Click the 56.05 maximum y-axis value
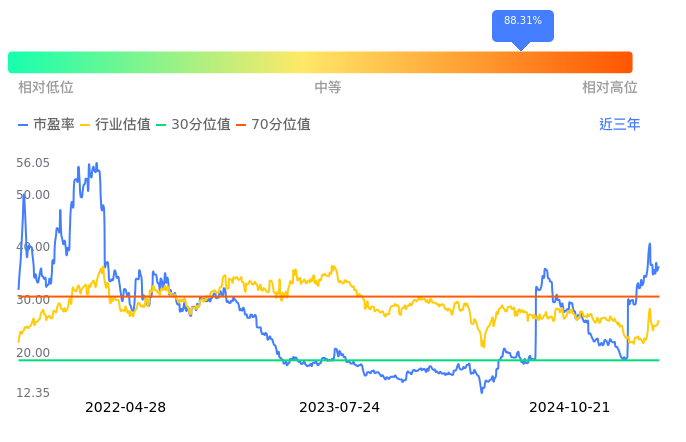Image resolution: width=686 pixels, height=442 pixels. [33, 163]
